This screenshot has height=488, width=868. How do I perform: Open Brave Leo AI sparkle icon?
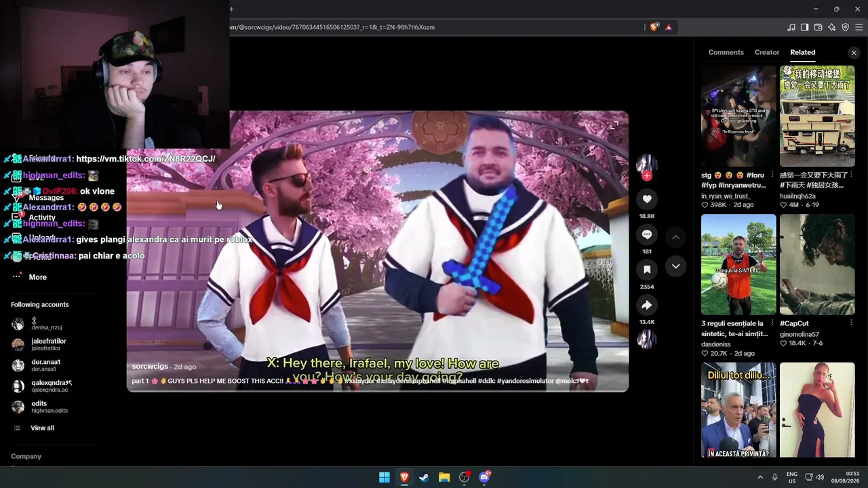click(831, 27)
